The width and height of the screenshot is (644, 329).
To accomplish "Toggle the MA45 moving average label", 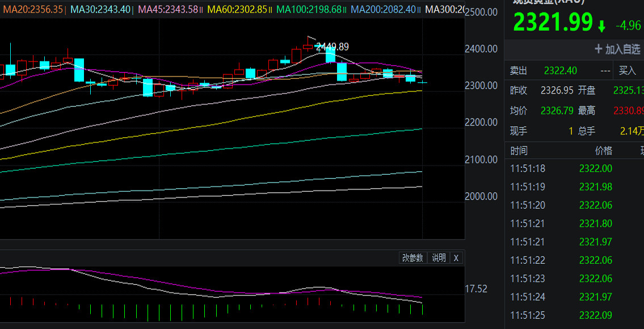I will 168,10.
